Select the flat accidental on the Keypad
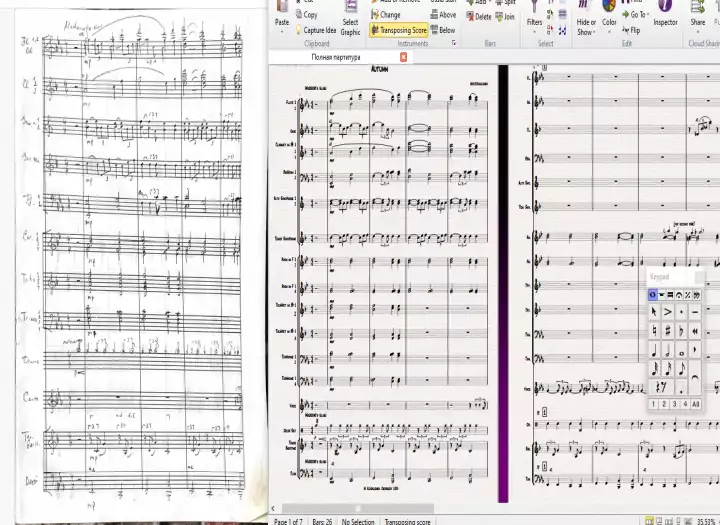The image size is (720, 525). coord(681,330)
